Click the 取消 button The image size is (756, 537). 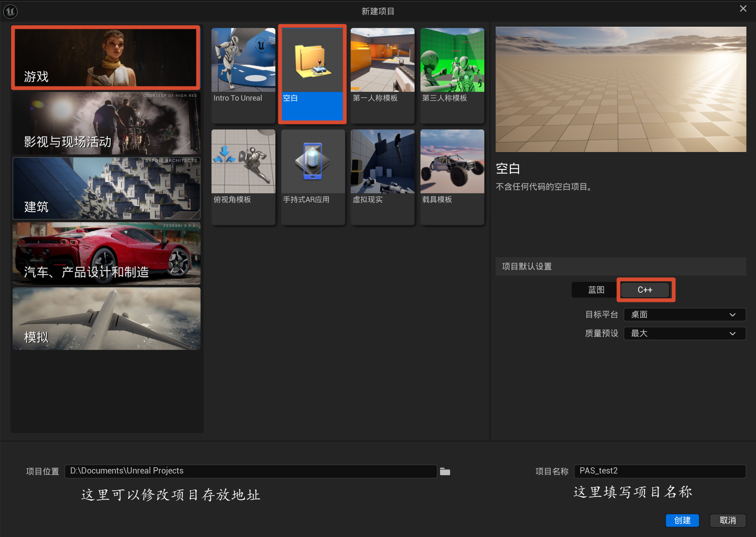click(728, 520)
